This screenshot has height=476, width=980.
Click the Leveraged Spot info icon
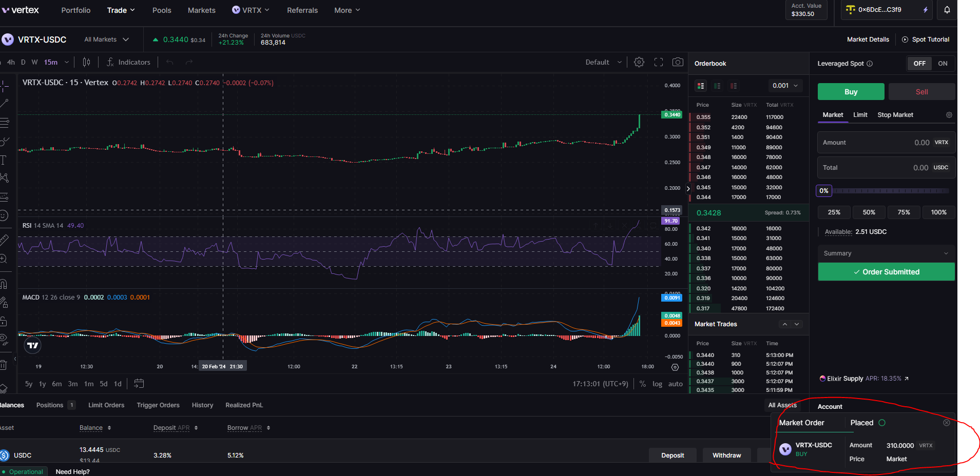pos(870,64)
